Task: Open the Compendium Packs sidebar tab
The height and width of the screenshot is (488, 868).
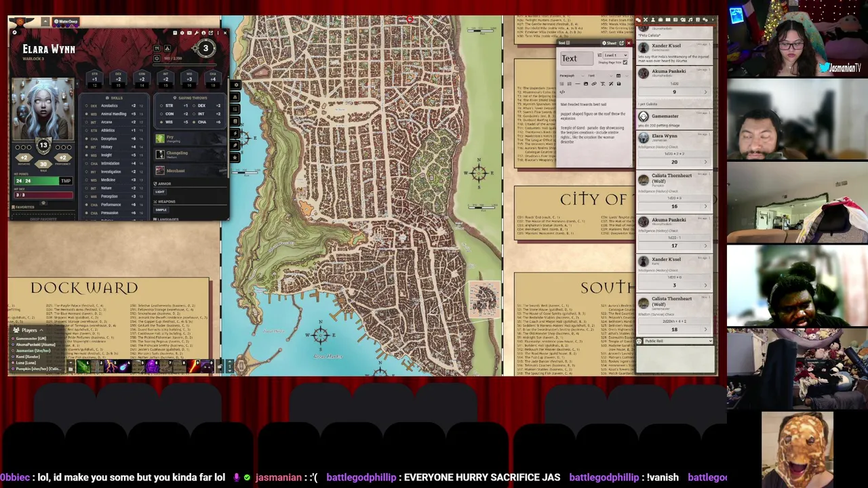Action: tap(698, 20)
